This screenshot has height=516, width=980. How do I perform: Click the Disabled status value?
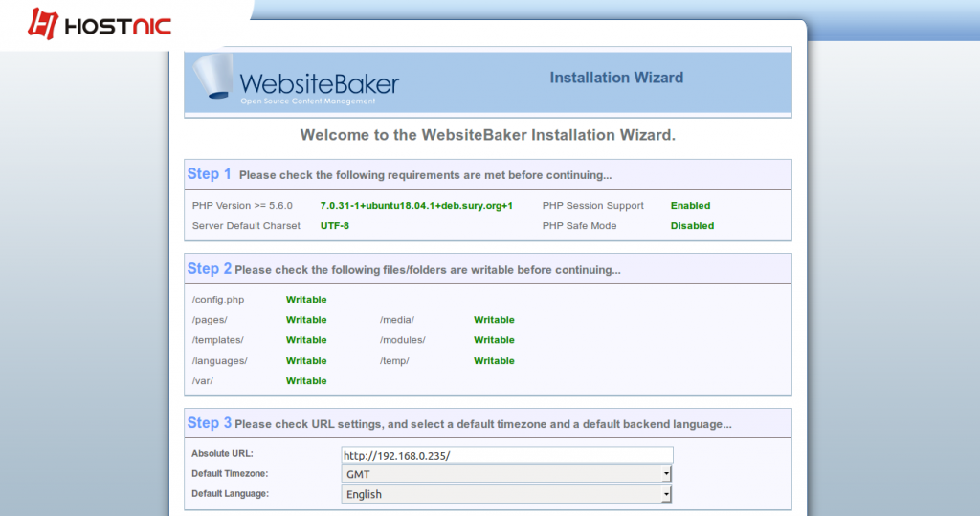pos(693,225)
